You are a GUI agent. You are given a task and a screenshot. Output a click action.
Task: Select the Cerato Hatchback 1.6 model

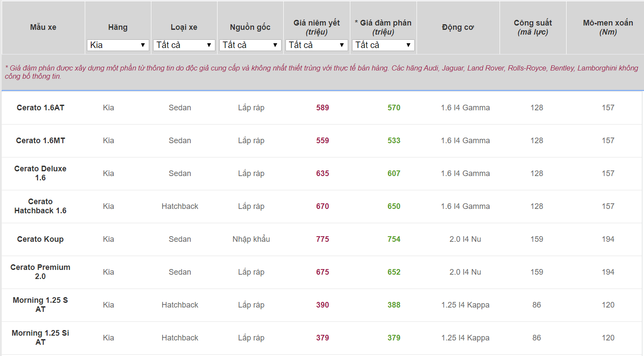tap(40, 206)
